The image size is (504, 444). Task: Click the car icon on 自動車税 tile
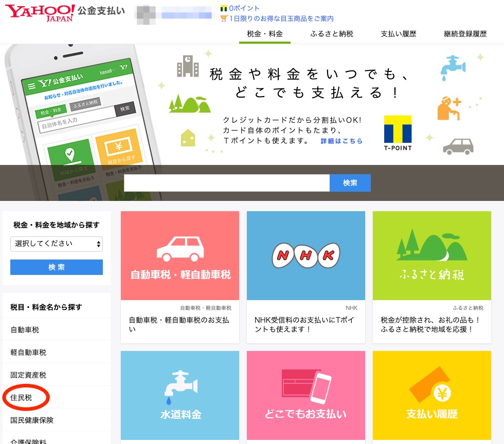(179, 249)
